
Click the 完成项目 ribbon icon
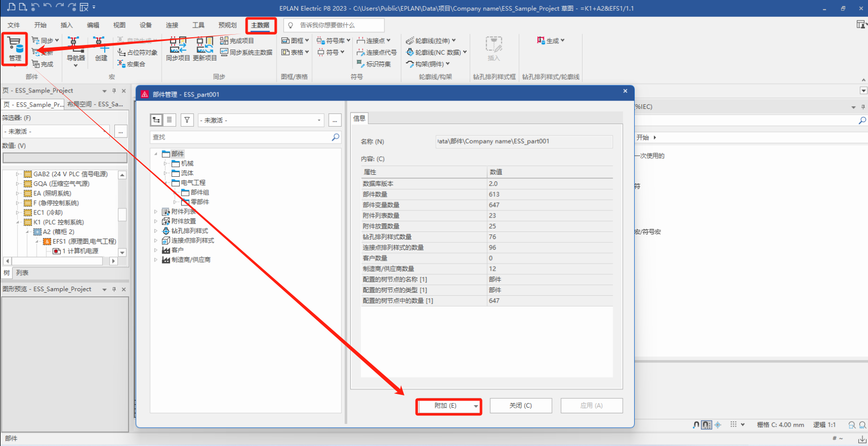coord(237,40)
